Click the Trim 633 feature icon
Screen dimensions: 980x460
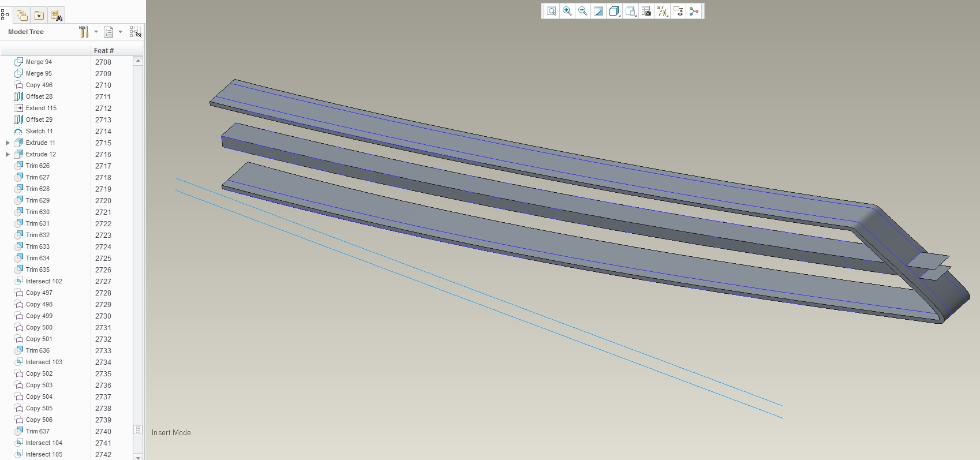tap(18, 246)
